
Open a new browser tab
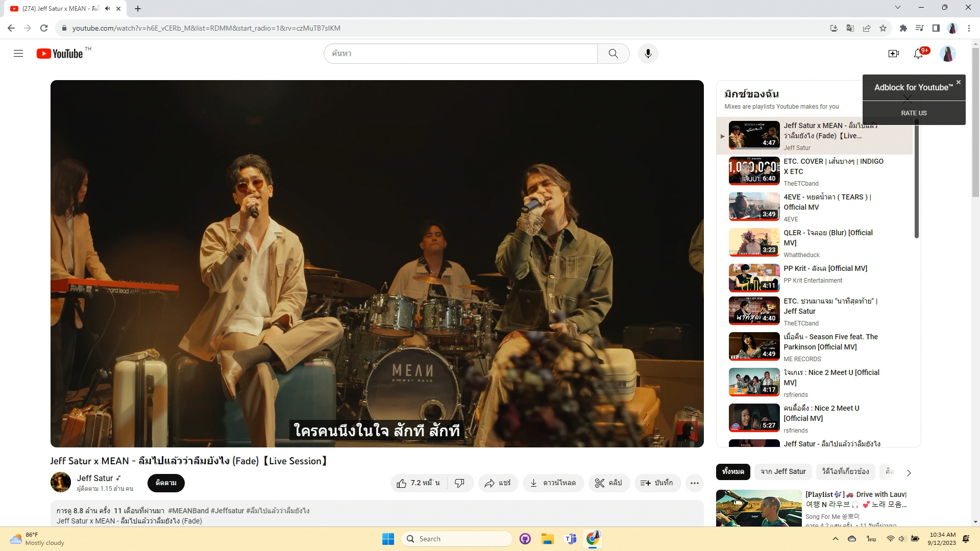tap(138, 9)
